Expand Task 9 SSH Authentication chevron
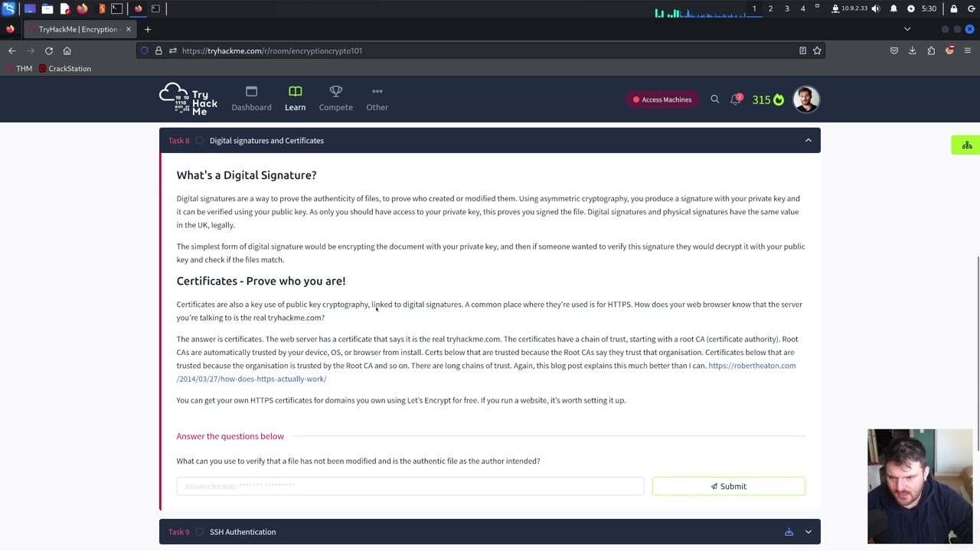Image resolution: width=980 pixels, height=551 pixels. point(808,532)
